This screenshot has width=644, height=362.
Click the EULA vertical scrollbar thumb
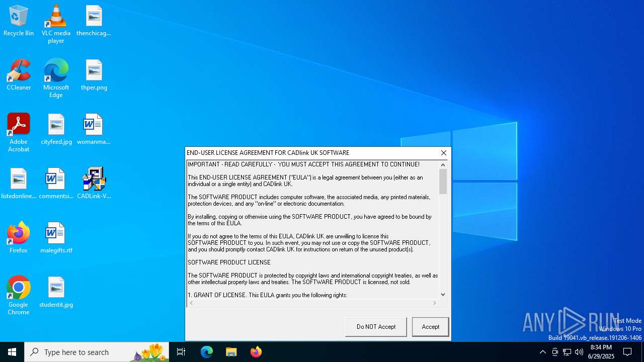pos(443,182)
